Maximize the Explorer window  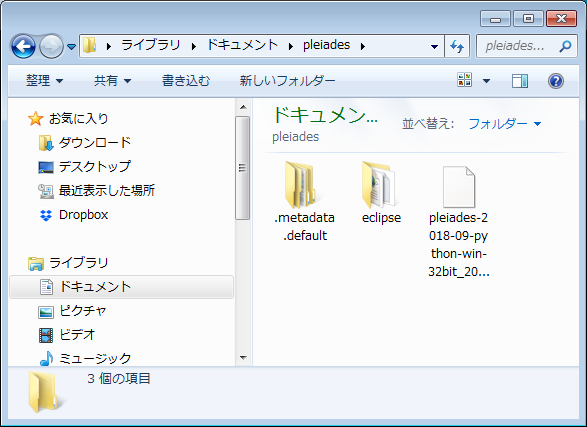click(x=528, y=19)
